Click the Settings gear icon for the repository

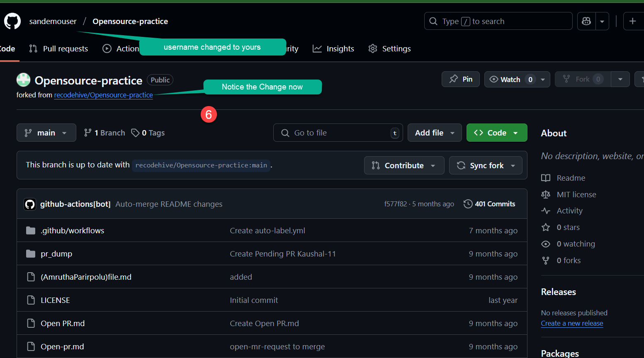point(373,48)
